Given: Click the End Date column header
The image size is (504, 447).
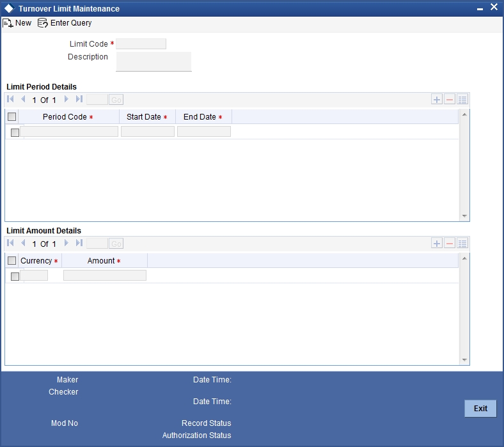Looking at the screenshot, I should click(203, 116).
